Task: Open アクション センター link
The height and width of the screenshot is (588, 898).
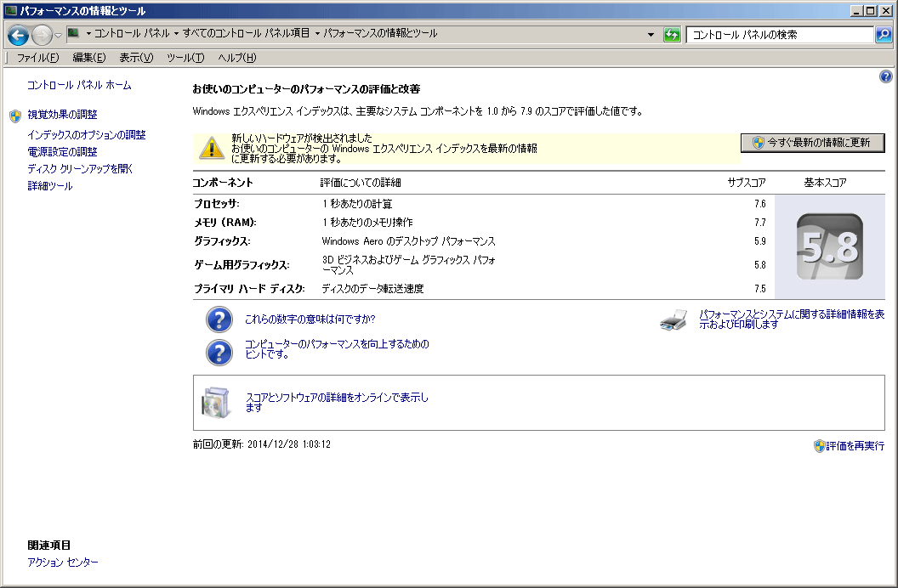Action: coord(63,563)
